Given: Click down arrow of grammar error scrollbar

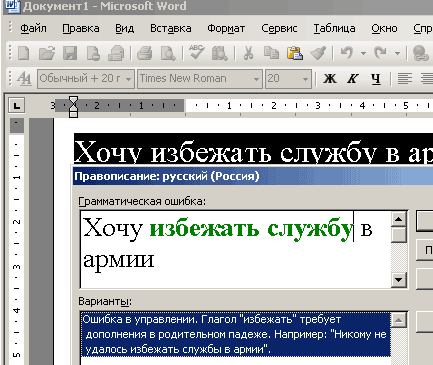Looking at the screenshot, I should click(x=399, y=279).
